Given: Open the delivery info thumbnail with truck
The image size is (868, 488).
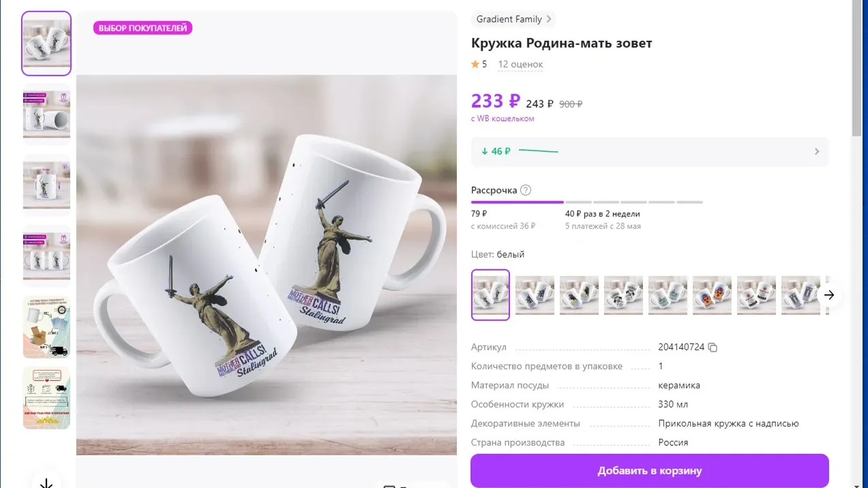Looking at the screenshot, I should click(46, 326).
